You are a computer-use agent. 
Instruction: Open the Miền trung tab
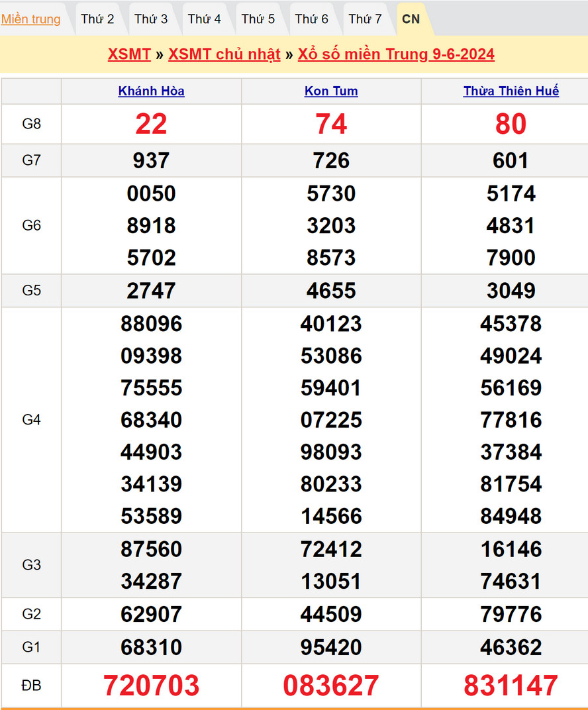pos(30,19)
